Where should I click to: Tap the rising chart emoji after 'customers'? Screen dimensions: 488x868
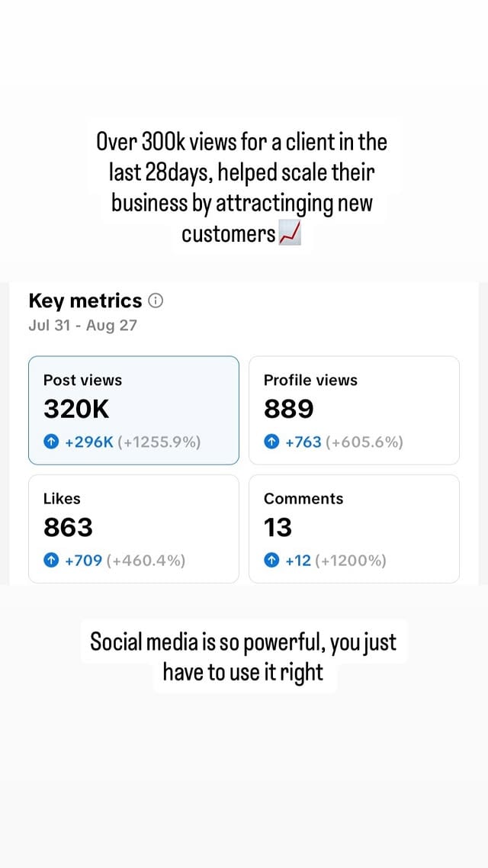(x=291, y=235)
